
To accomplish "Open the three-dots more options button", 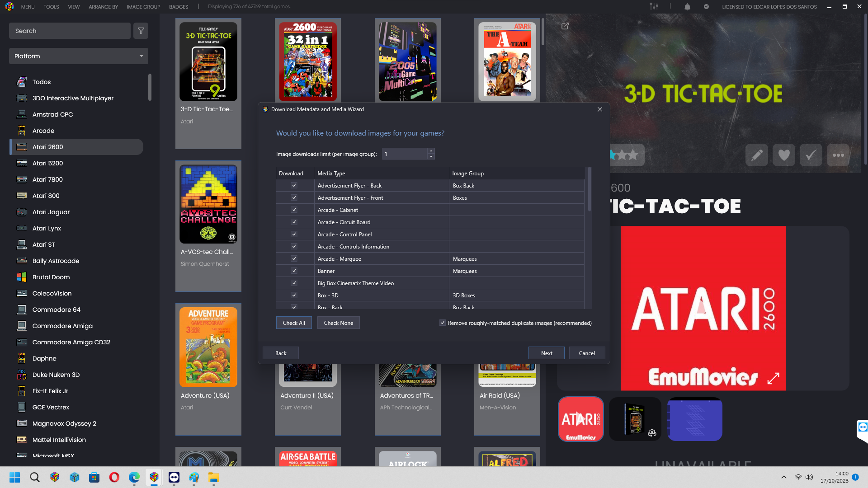I will click(838, 155).
